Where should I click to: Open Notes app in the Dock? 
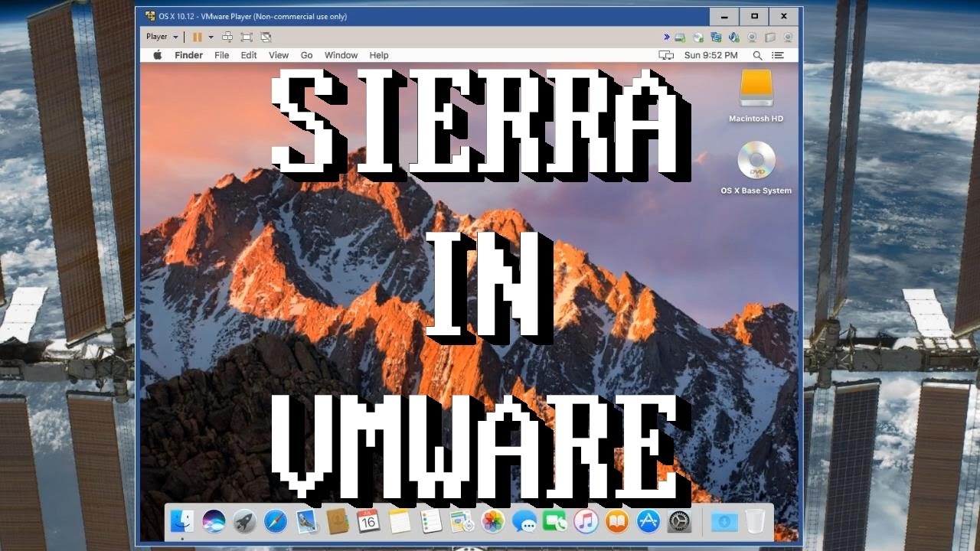[x=400, y=521]
